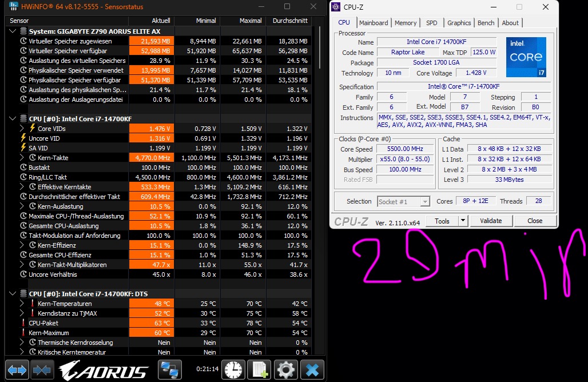Expand the Core VIDs row
The width and height of the screenshot is (588, 382).
point(22,128)
